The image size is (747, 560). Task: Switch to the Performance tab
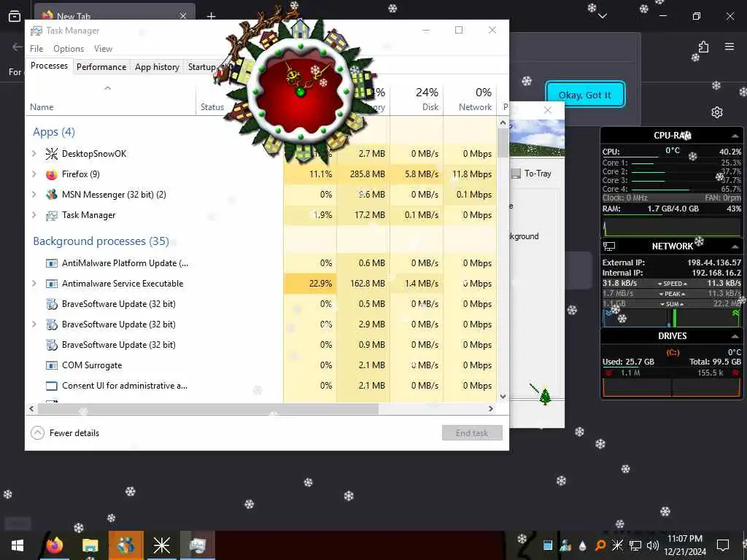tap(101, 67)
